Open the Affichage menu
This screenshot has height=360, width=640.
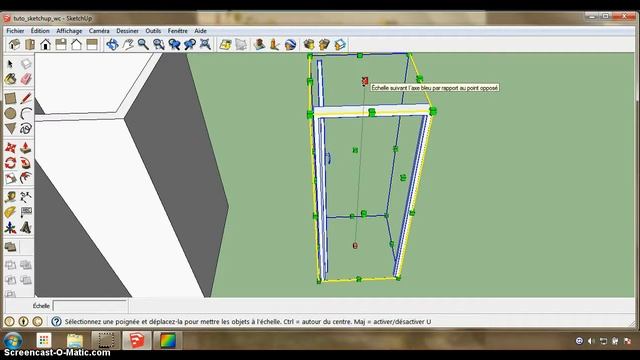(69, 31)
